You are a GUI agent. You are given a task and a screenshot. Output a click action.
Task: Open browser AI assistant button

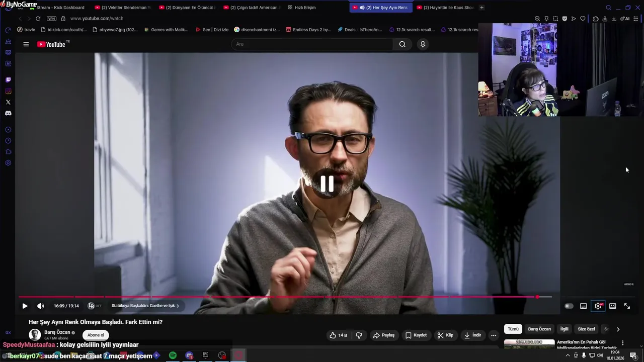pyautogui.click(x=625, y=19)
